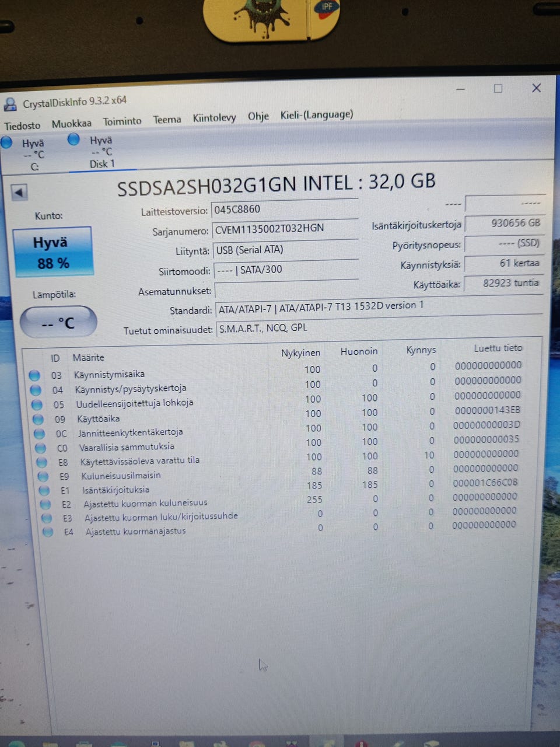Select the Ajastettu kuorman luku/kirjoitussuhde row text
The width and height of the screenshot is (560, 747).
161,517
